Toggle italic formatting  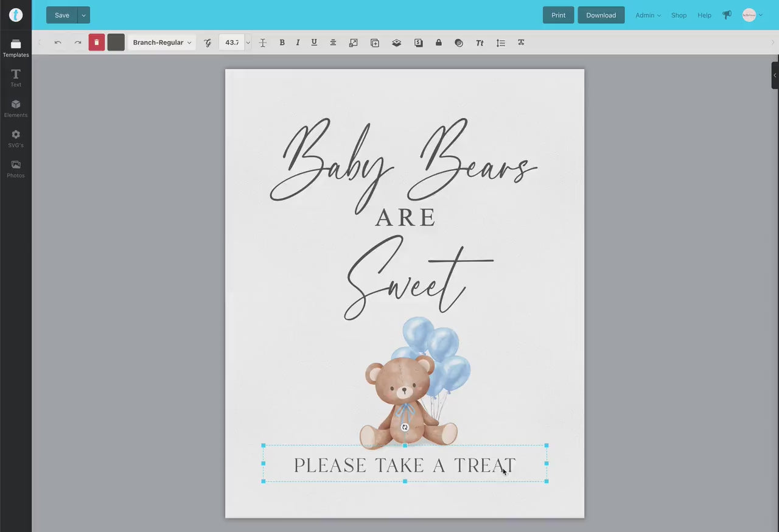[298, 43]
